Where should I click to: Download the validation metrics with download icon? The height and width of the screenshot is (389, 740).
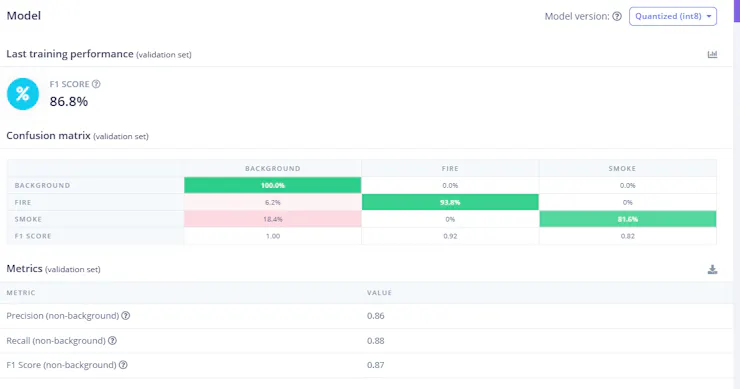tap(712, 270)
